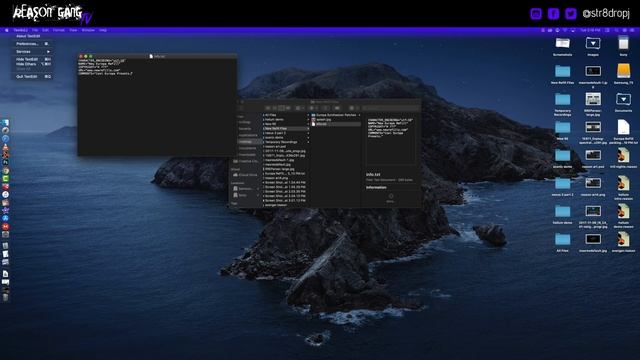This screenshot has width=640, height=360.
Task: Select 696Parsec-large.jpg row in Finder
Action: (286, 169)
